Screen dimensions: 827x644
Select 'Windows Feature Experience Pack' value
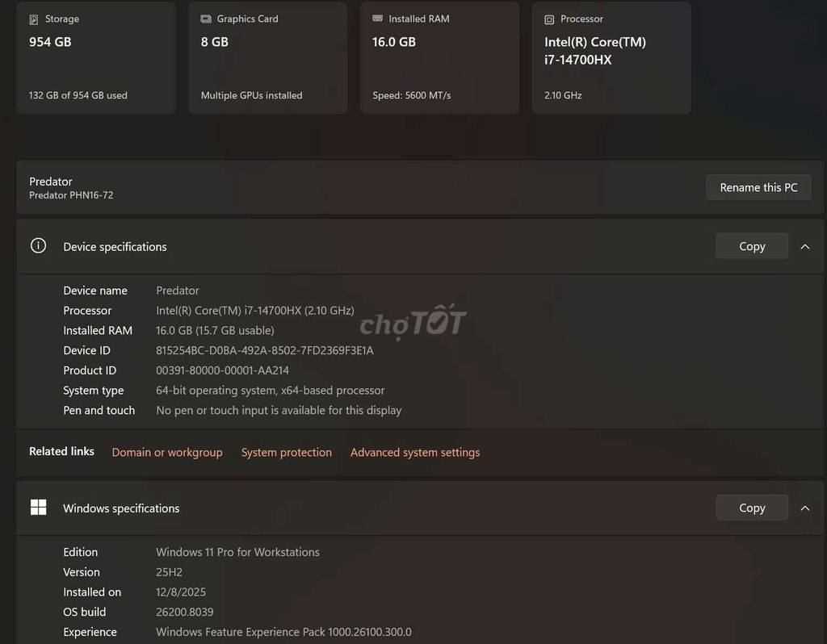[x=283, y=632]
